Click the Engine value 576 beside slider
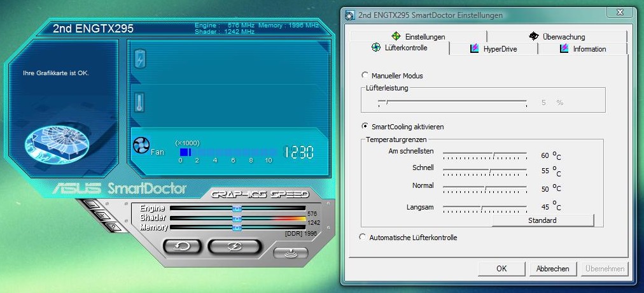The height and width of the screenshot is (293, 644). coord(312,213)
